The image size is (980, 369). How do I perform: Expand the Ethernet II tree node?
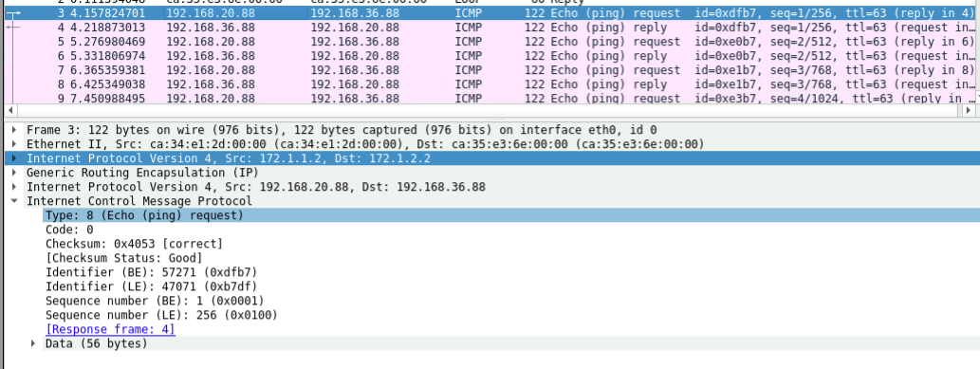coord(13,144)
